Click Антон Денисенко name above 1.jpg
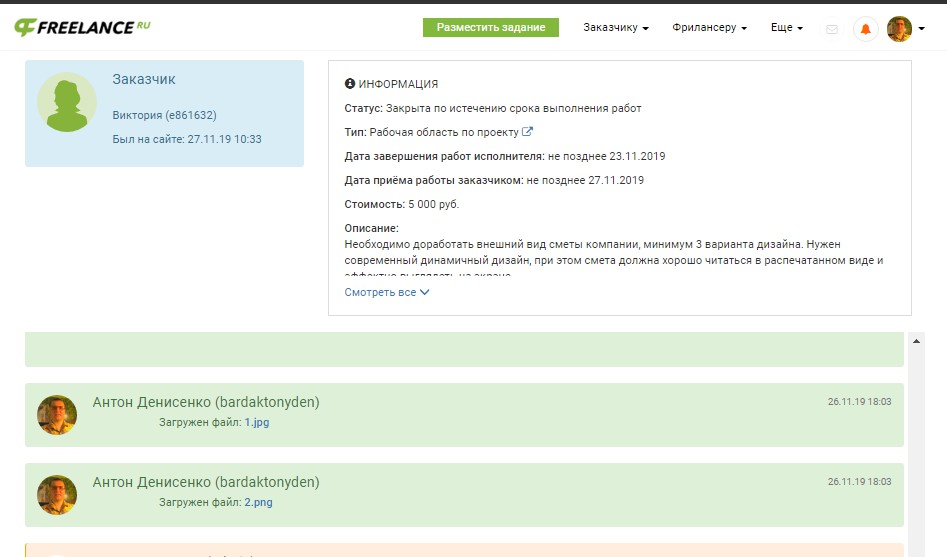 coord(206,402)
